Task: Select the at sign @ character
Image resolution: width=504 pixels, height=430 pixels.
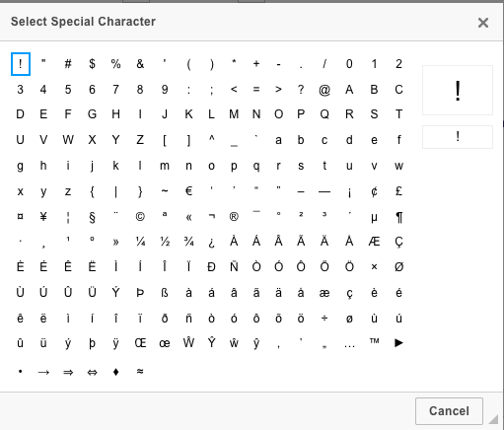Action: (324, 90)
